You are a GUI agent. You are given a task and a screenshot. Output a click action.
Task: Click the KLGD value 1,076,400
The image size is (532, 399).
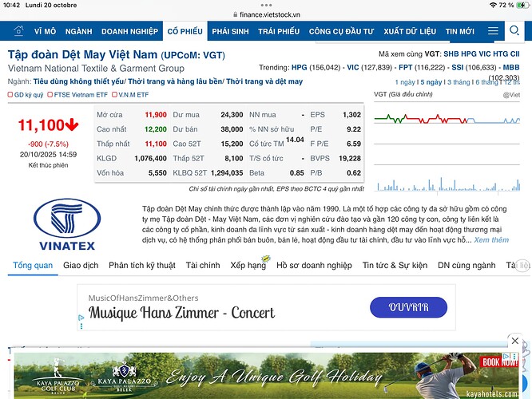click(x=150, y=158)
